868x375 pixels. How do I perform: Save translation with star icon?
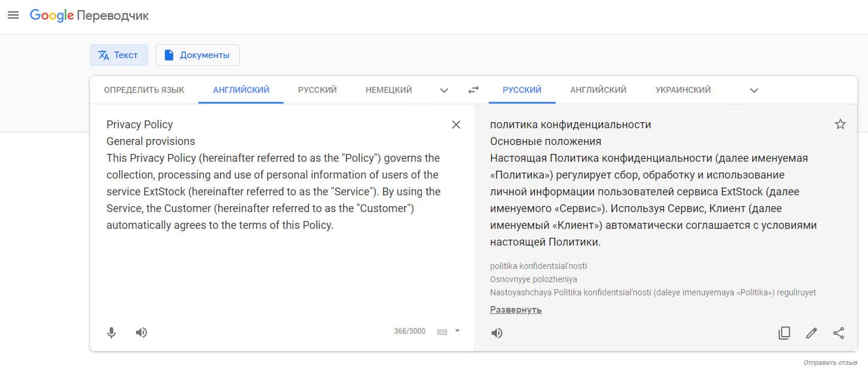coord(840,125)
